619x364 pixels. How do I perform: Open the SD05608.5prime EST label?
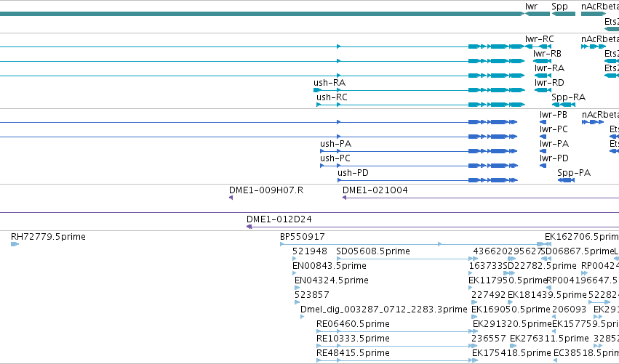(373, 251)
